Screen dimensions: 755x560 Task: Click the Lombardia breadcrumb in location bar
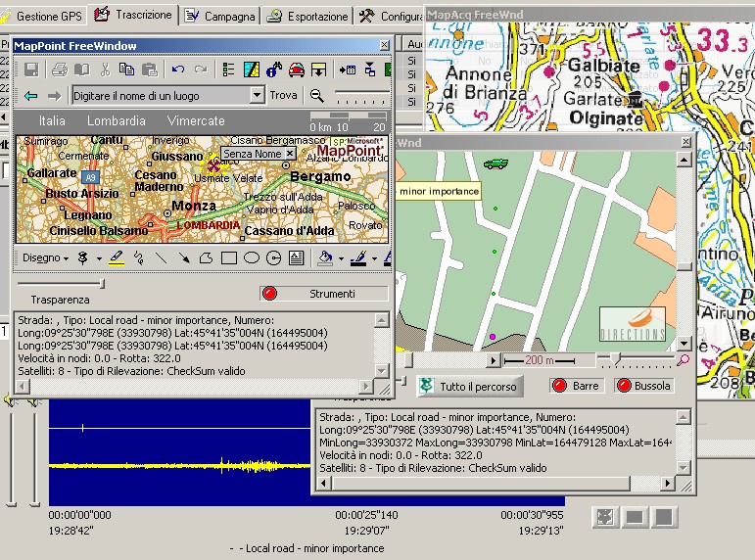(x=117, y=120)
